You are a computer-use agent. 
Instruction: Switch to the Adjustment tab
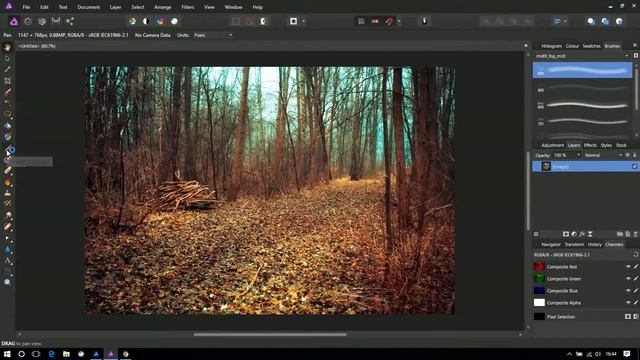[552, 145]
